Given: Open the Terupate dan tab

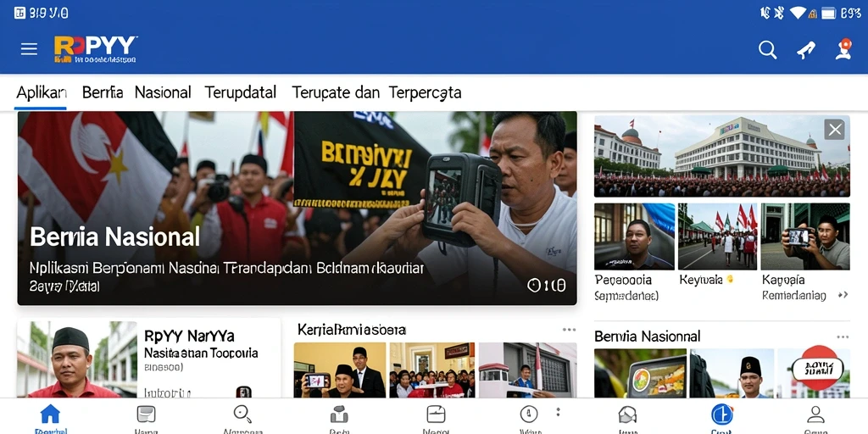Looking at the screenshot, I should coord(336,92).
